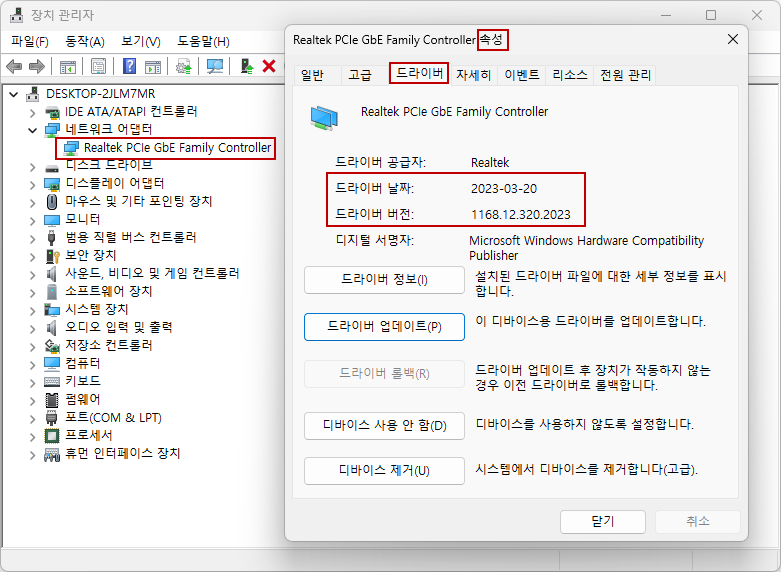Click the driver version value 1168.12.320.2023
Viewport: 781px width, 572px height.
521,215
